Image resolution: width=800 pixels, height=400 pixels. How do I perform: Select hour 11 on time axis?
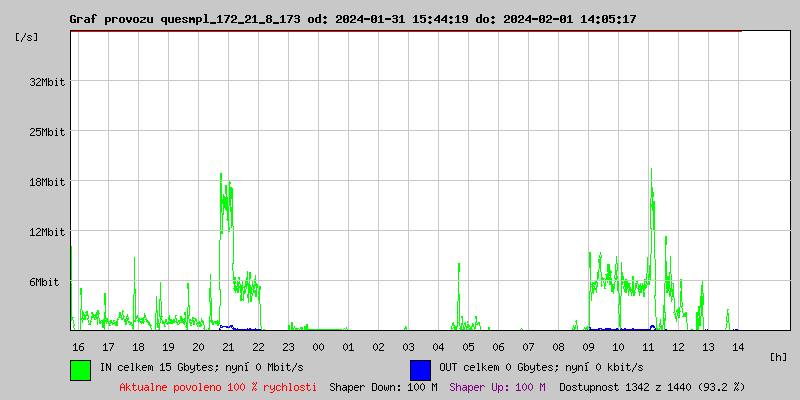coord(648,347)
